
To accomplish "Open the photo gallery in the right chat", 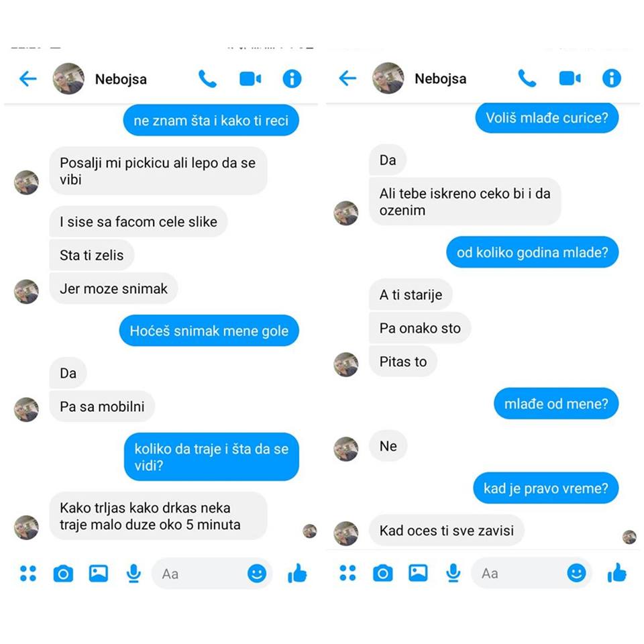I will pos(418,573).
